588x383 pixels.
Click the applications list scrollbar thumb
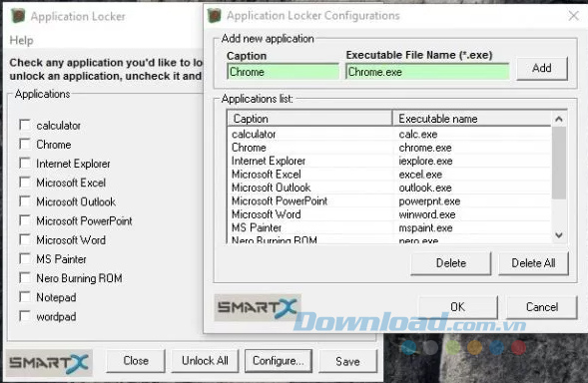pos(559,163)
